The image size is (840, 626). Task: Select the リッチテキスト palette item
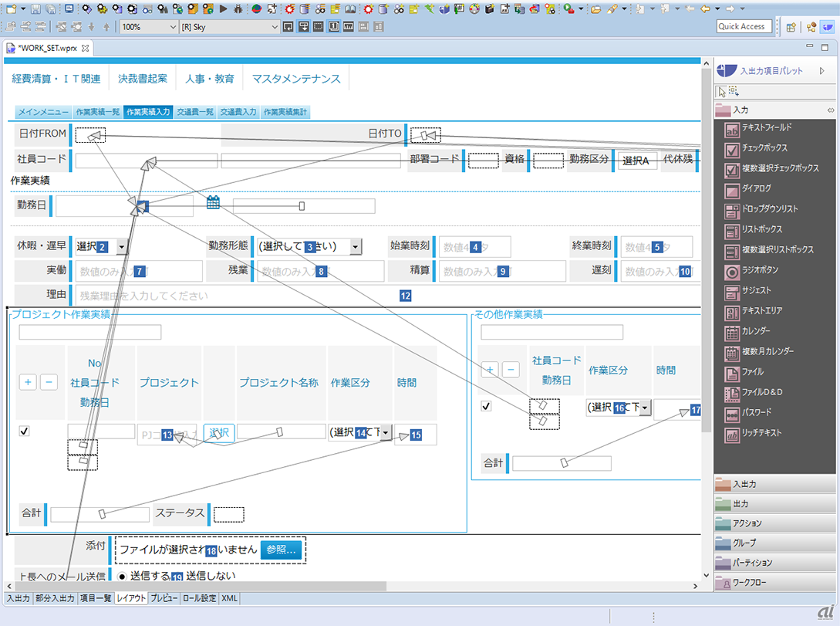761,434
